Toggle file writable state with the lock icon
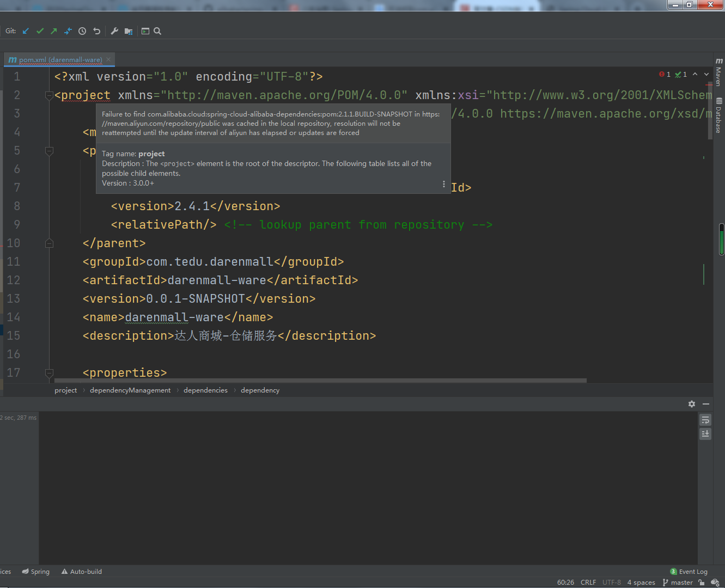 pos(701,582)
